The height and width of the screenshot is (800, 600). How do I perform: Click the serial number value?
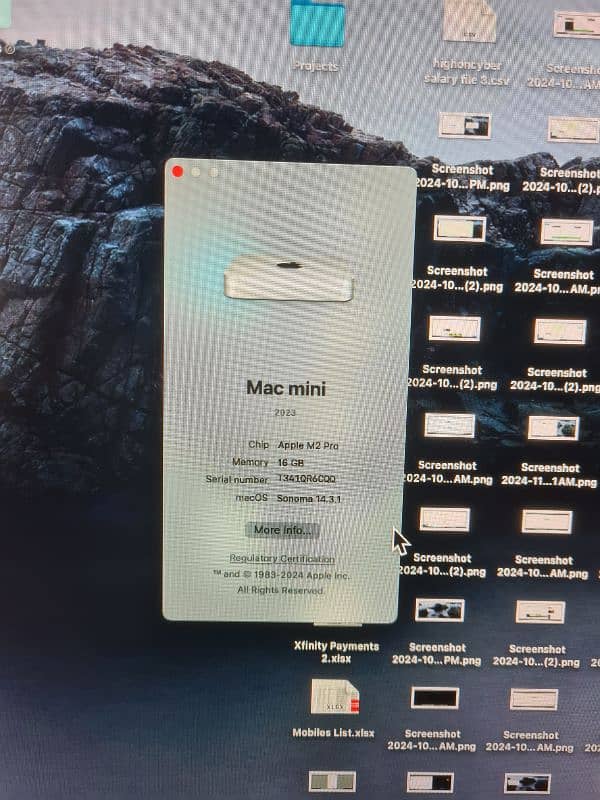click(x=306, y=479)
